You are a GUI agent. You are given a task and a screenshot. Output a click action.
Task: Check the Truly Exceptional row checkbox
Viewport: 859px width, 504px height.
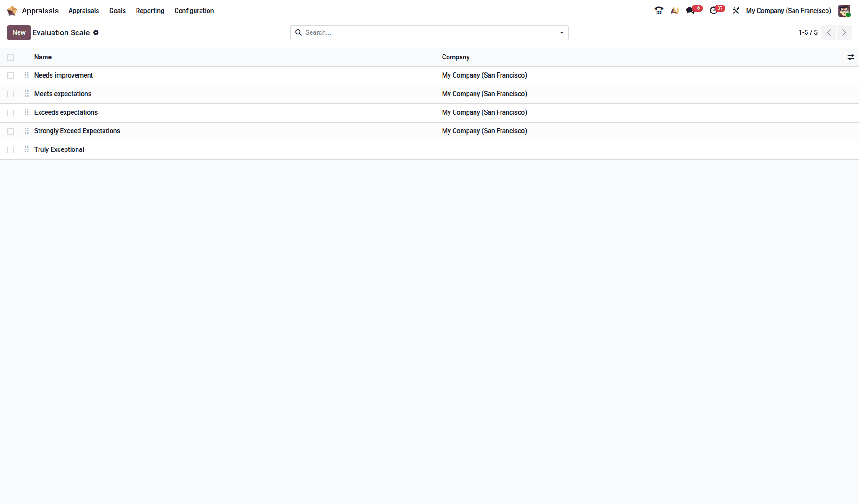pyautogui.click(x=11, y=150)
